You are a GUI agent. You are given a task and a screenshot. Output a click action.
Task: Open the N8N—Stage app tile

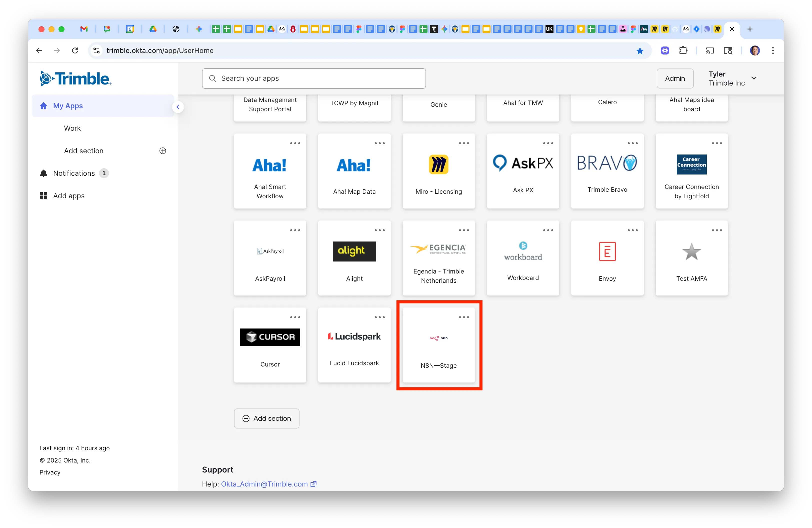(x=438, y=345)
